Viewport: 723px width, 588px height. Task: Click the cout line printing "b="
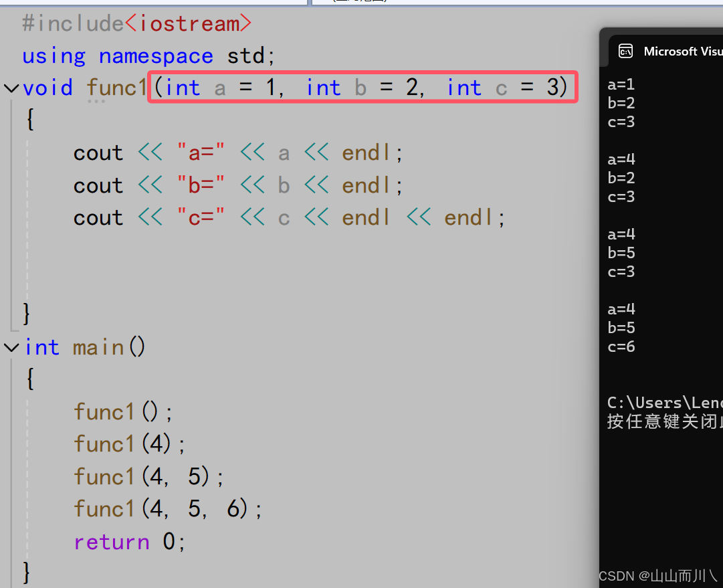238,185
